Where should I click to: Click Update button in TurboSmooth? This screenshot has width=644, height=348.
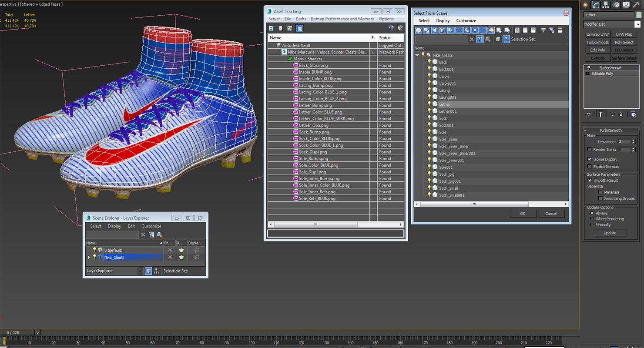[x=610, y=233]
